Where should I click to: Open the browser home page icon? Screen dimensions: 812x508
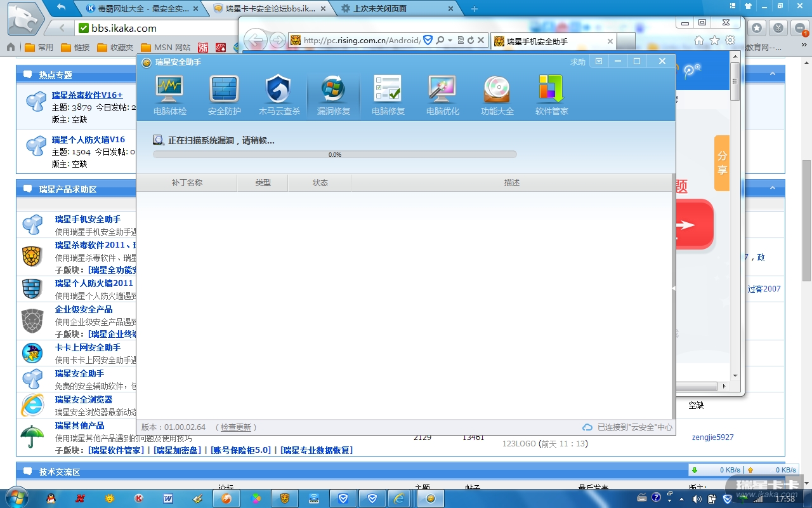[x=11, y=47]
